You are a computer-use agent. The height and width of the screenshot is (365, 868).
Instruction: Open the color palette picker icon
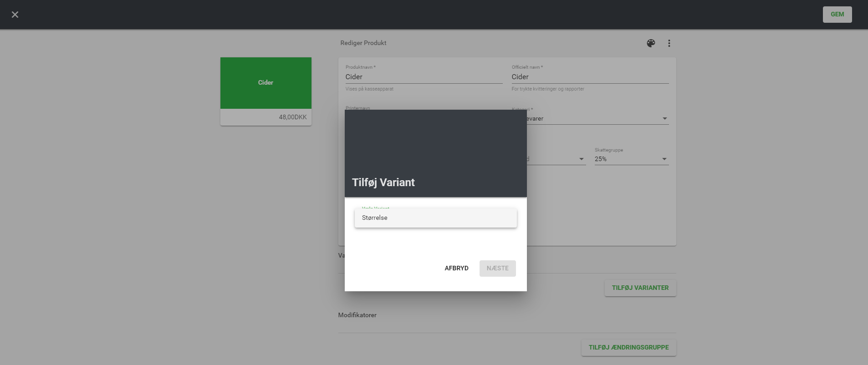[651, 43]
